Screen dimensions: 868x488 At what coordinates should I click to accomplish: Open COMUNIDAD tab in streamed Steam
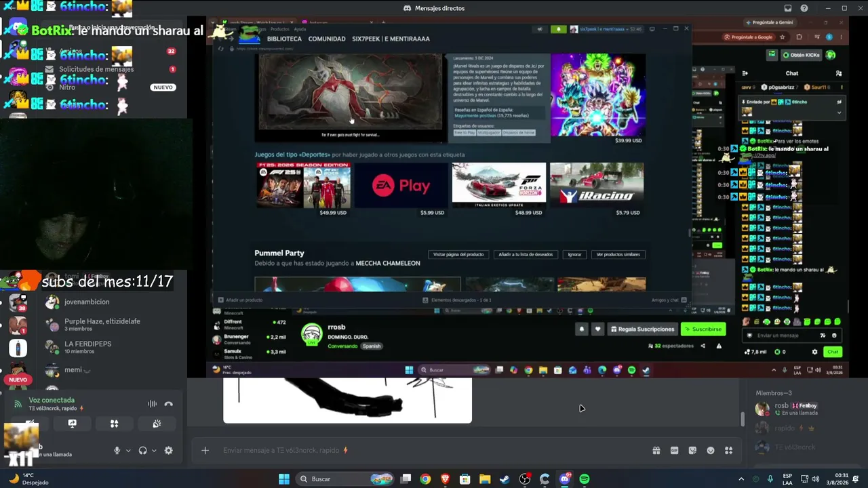pyautogui.click(x=327, y=39)
